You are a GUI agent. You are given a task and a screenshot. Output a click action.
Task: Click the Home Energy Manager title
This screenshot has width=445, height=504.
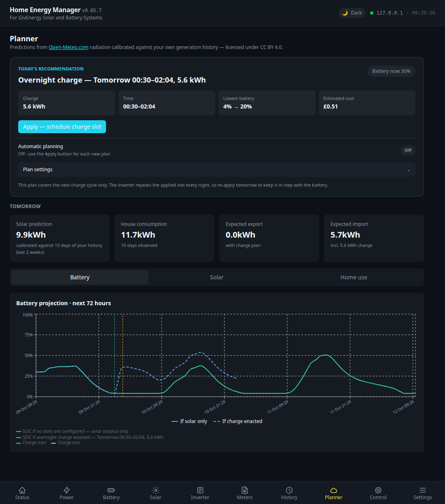click(45, 10)
